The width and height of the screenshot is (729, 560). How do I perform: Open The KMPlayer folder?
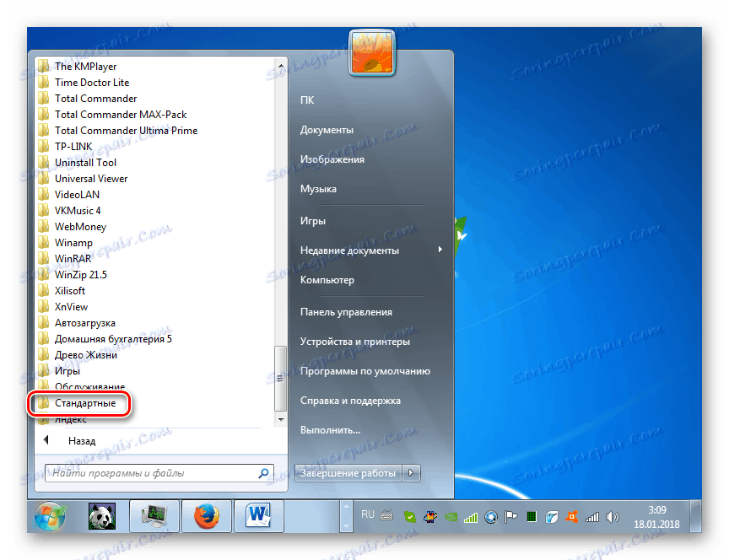[77, 67]
